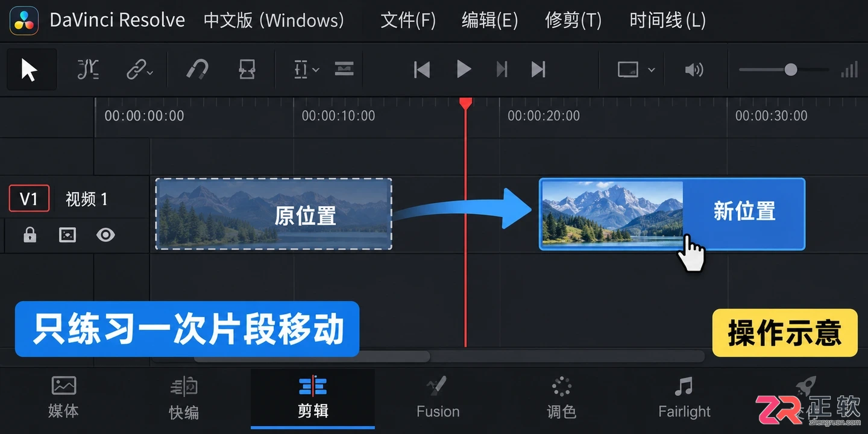Screen dimensions: 868x434
Task: Switch to the 媒体 page
Action: (63, 397)
